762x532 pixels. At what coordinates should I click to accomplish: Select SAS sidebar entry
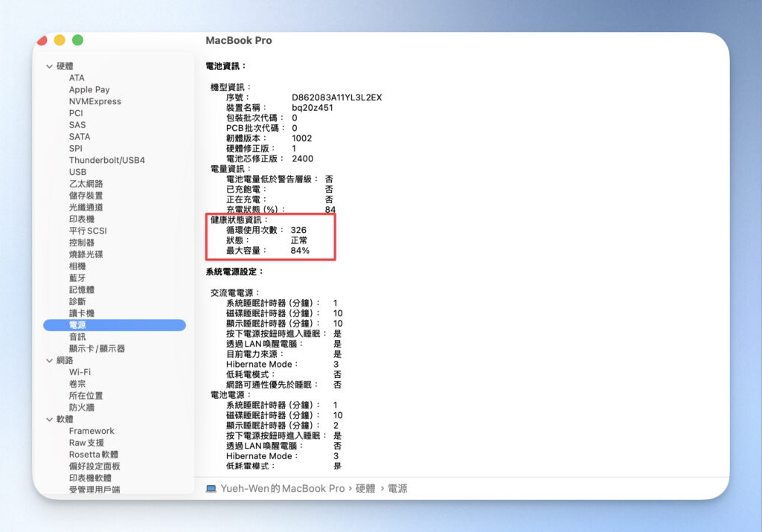coord(77,125)
